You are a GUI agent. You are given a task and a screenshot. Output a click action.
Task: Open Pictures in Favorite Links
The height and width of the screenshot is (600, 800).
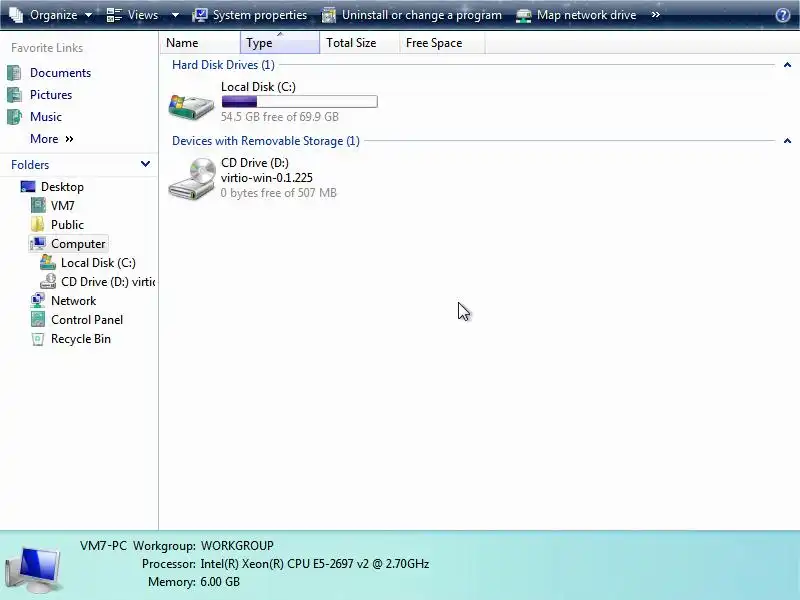click(51, 95)
